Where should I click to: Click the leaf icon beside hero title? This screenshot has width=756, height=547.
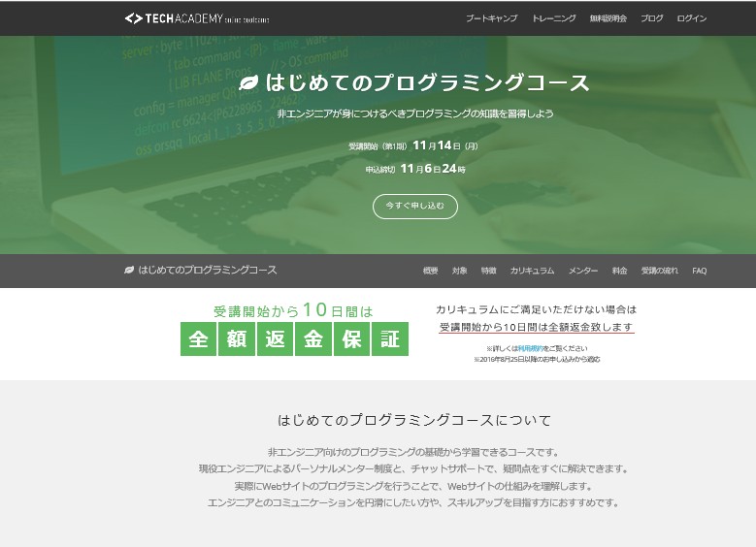tap(248, 82)
